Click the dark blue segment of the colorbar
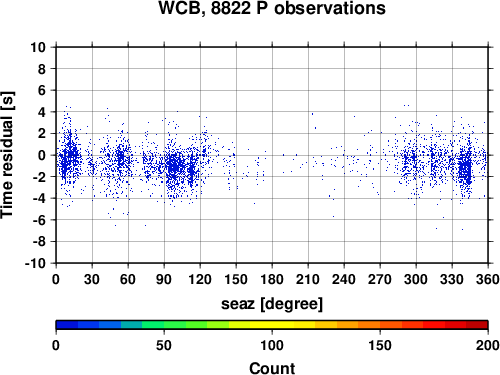This screenshot has width=500, height=375. pos(67,324)
